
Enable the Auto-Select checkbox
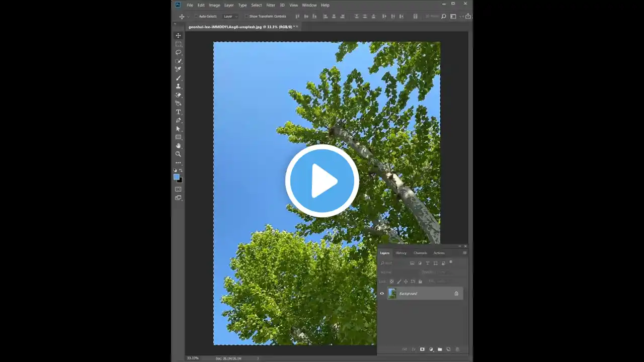196,17
